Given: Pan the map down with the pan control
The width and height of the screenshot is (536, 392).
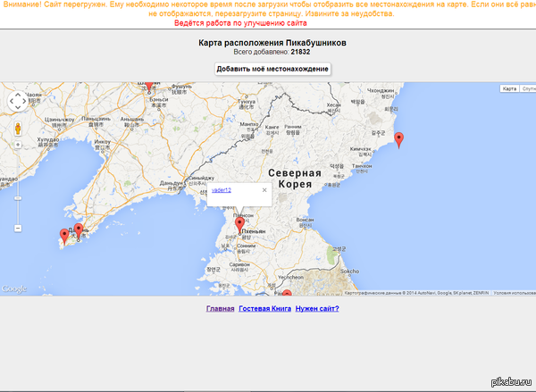Looking at the screenshot, I should (18, 108).
